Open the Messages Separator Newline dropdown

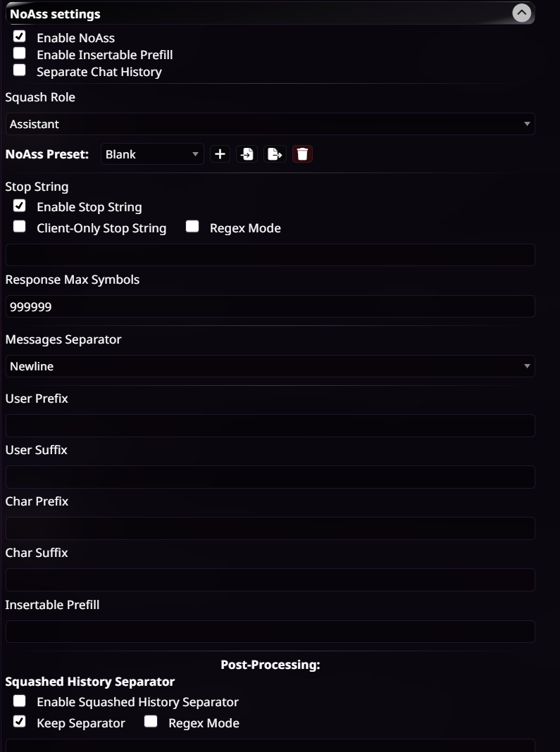pyautogui.click(x=270, y=366)
